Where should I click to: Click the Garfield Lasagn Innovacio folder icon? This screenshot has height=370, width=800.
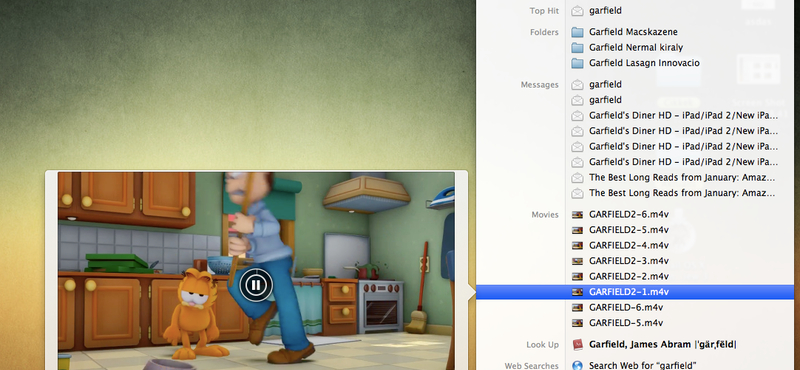click(x=577, y=63)
